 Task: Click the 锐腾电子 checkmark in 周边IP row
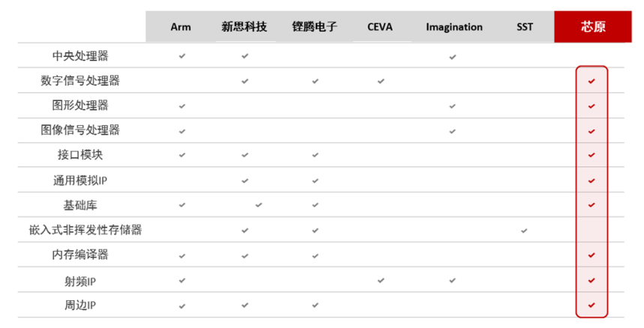(315, 306)
